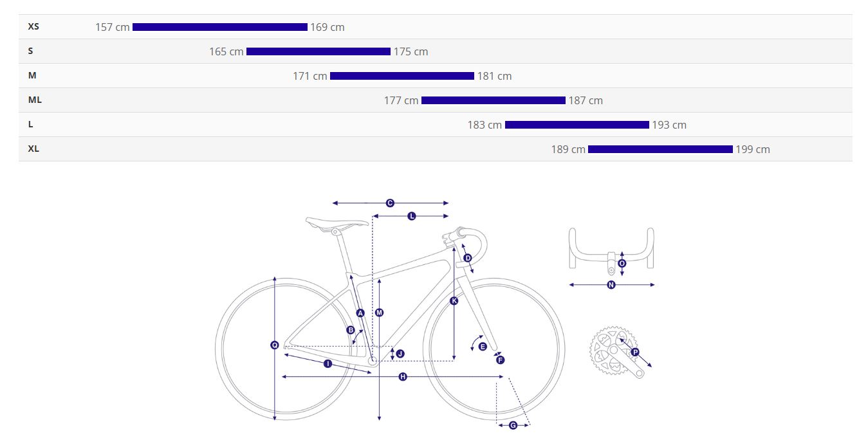Select the D head tube marker
This screenshot has height=438, width=868.
tap(468, 258)
